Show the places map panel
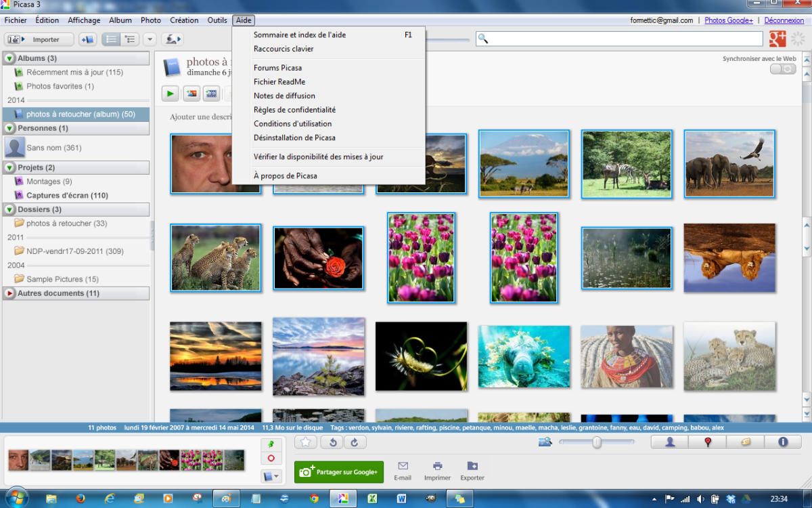 tap(708, 442)
